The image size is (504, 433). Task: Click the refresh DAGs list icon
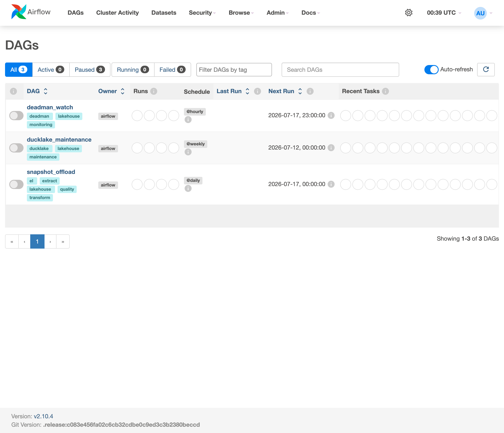point(486,69)
